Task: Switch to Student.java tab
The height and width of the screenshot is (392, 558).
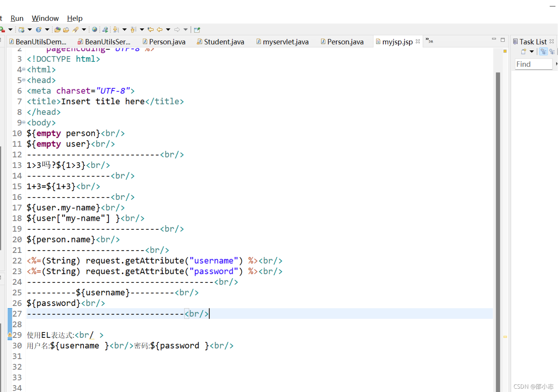Action: (221, 42)
